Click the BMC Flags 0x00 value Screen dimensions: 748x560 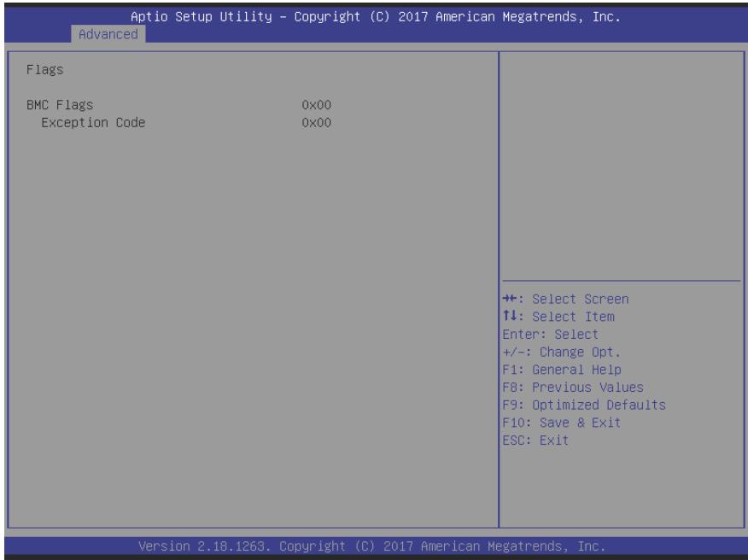click(316, 105)
